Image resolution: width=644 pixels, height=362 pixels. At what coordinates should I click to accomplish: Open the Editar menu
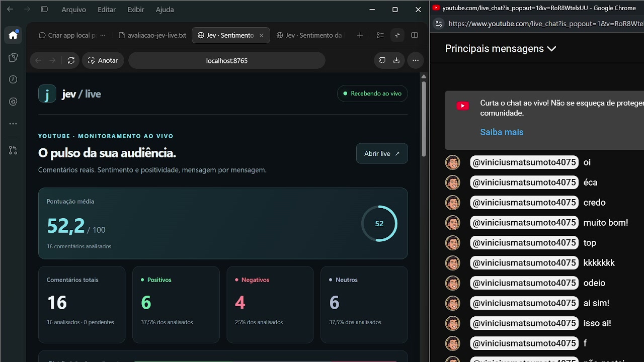coord(107,10)
